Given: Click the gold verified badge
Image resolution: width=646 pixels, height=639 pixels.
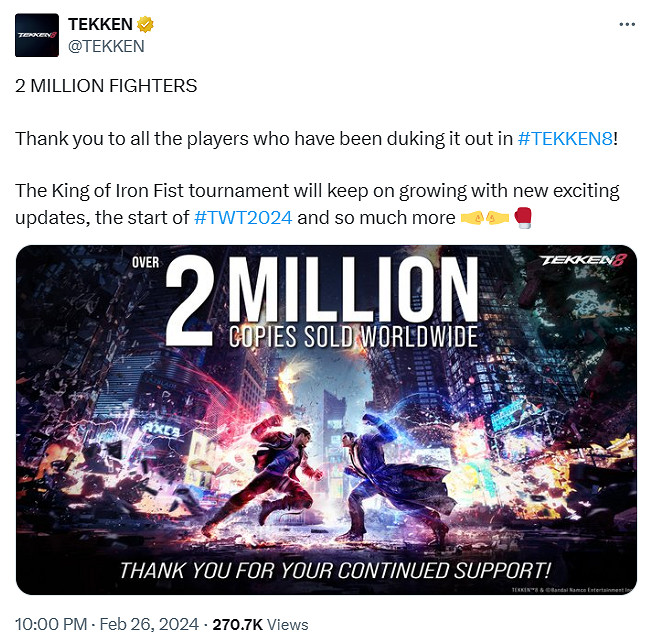Looking at the screenshot, I should [145, 24].
